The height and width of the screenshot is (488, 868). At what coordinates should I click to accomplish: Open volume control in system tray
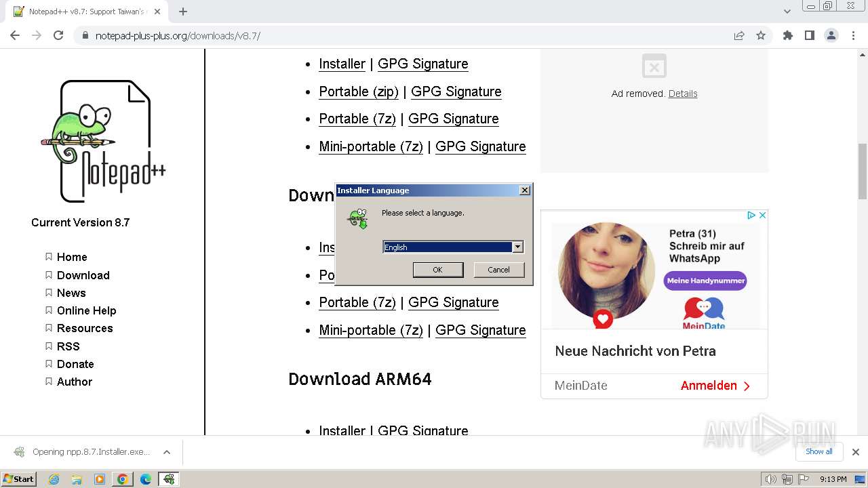point(770,479)
